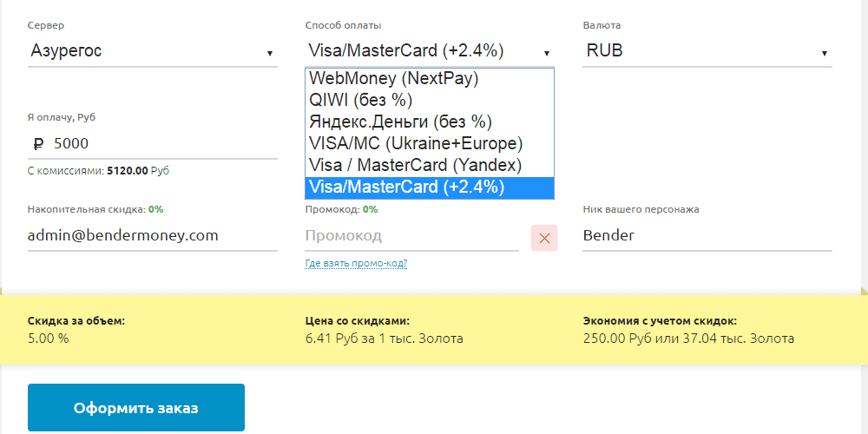Focus the Промокод input field

point(411,236)
